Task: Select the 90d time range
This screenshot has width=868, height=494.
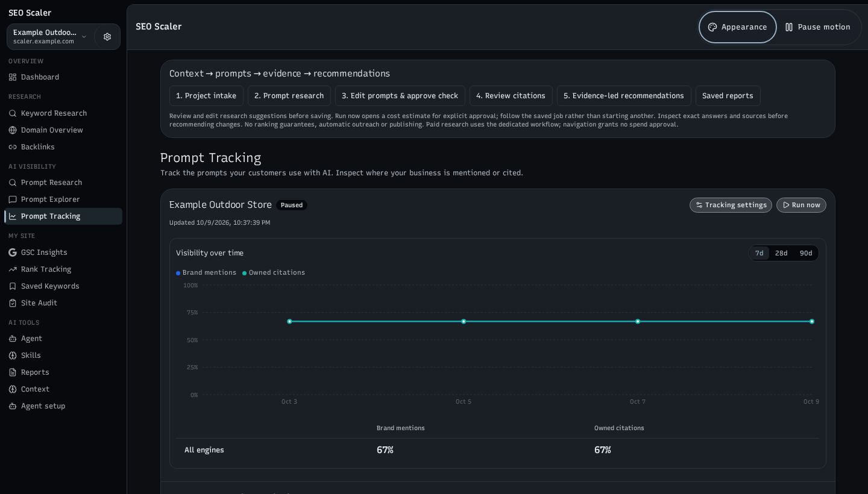Action: pyautogui.click(x=806, y=253)
